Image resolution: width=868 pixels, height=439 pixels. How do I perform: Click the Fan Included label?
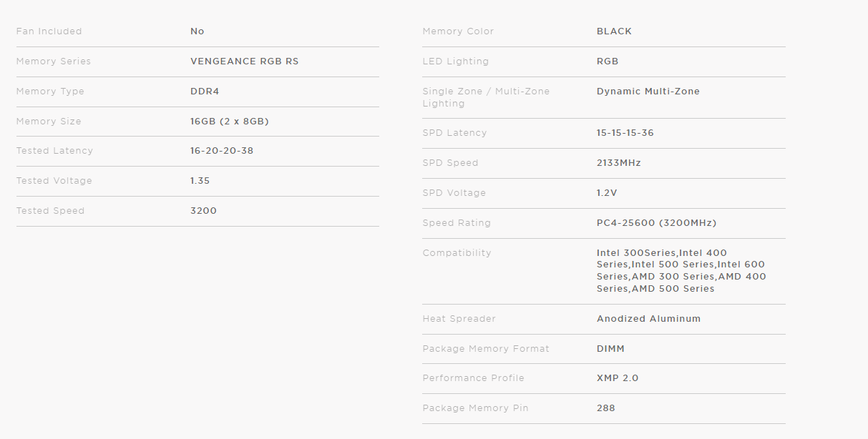pos(49,31)
